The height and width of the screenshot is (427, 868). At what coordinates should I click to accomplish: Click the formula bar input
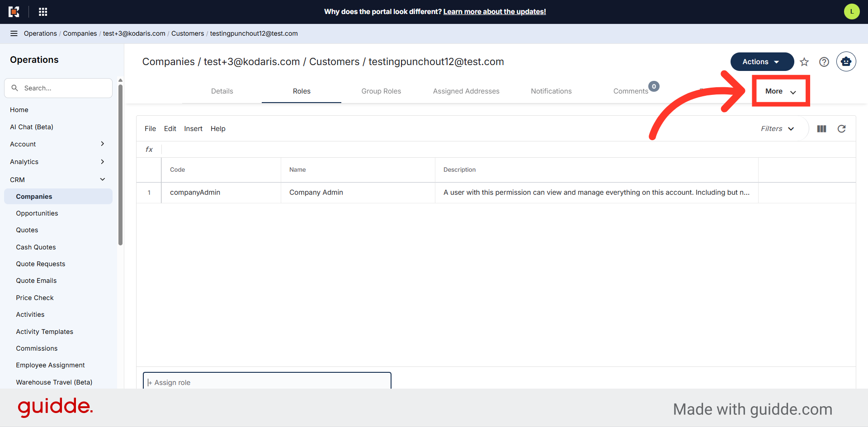(x=509, y=150)
